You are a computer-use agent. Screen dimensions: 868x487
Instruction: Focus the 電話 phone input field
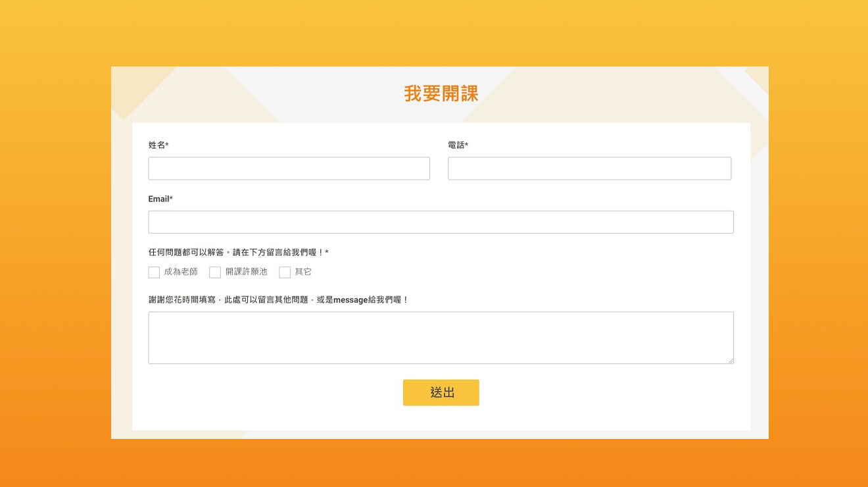coord(589,168)
